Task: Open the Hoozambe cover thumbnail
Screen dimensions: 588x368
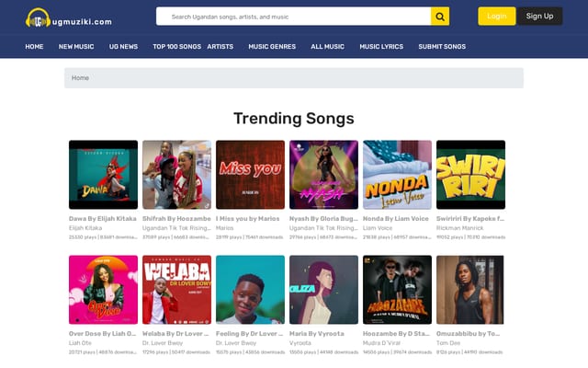Action: (397, 290)
